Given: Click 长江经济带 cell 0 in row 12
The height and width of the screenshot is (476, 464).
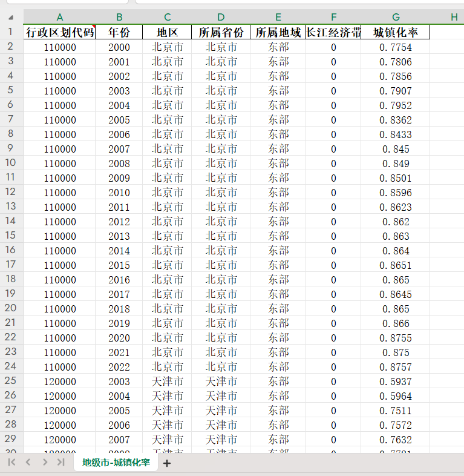Looking at the screenshot, I should coord(333,193).
